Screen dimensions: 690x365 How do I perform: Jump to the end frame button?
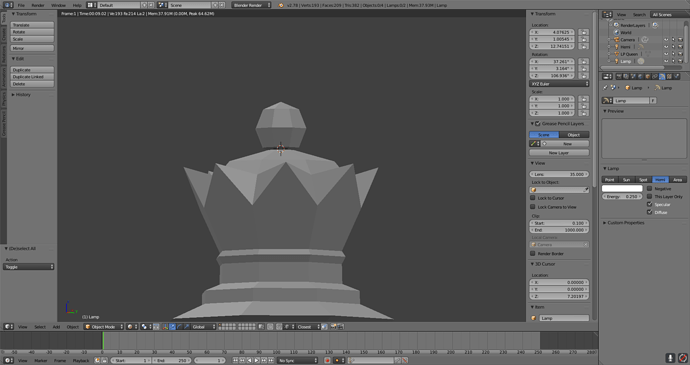(x=271, y=360)
